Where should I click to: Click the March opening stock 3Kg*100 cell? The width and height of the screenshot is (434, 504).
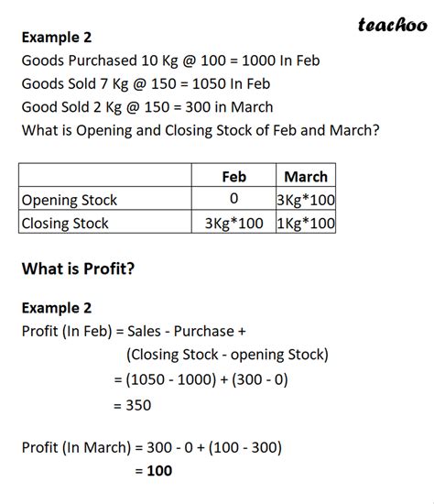pyautogui.click(x=306, y=200)
